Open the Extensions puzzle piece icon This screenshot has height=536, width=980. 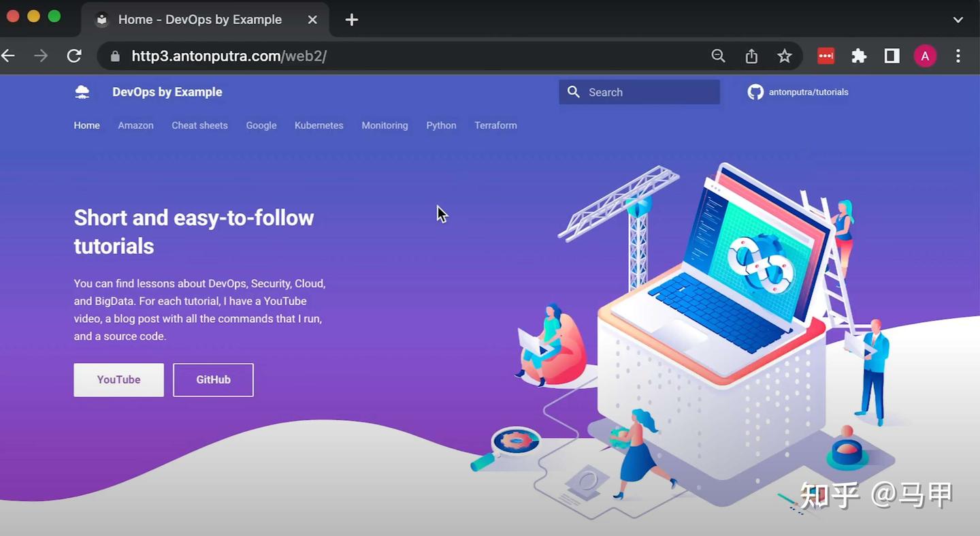coord(859,56)
